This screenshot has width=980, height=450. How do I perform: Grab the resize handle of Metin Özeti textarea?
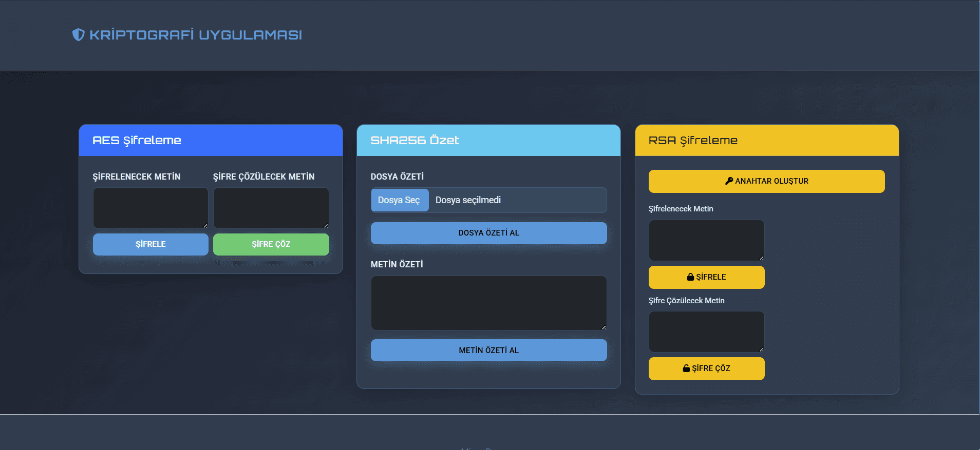[604, 327]
